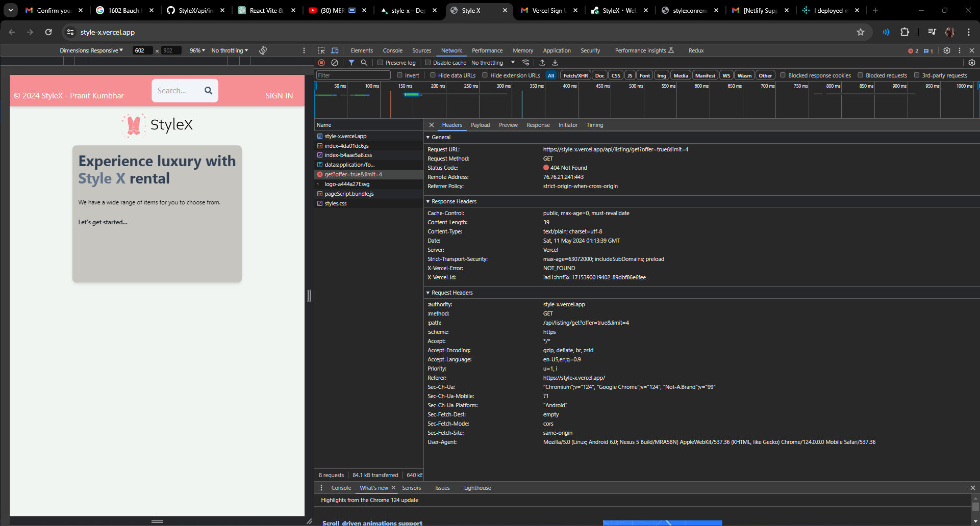Collapse the Response Headers section

[x=428, y=202]
